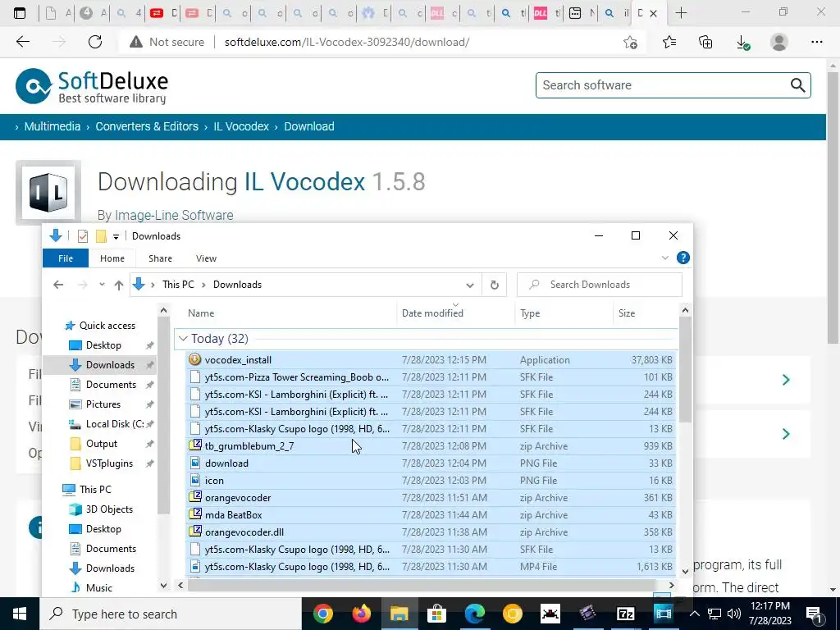This screenshot has height=630, width=840.
Task: Open VSTplugins in Quick access
Action: pyautogui.click(x=109, y=464)
